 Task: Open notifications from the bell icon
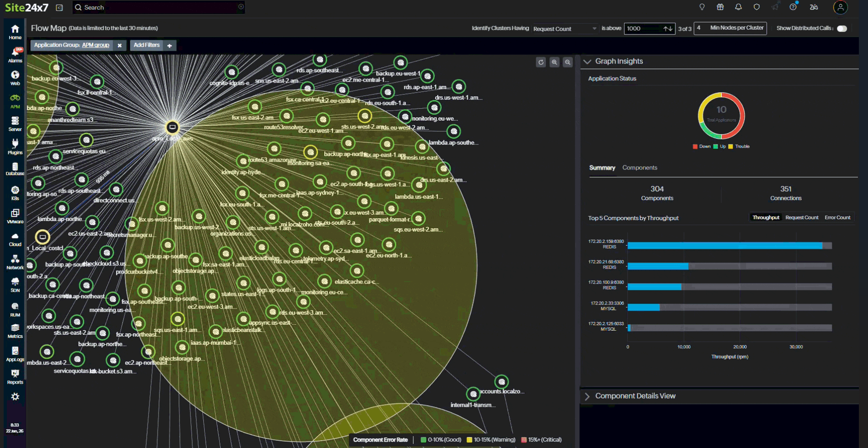(x=738, y=7)
